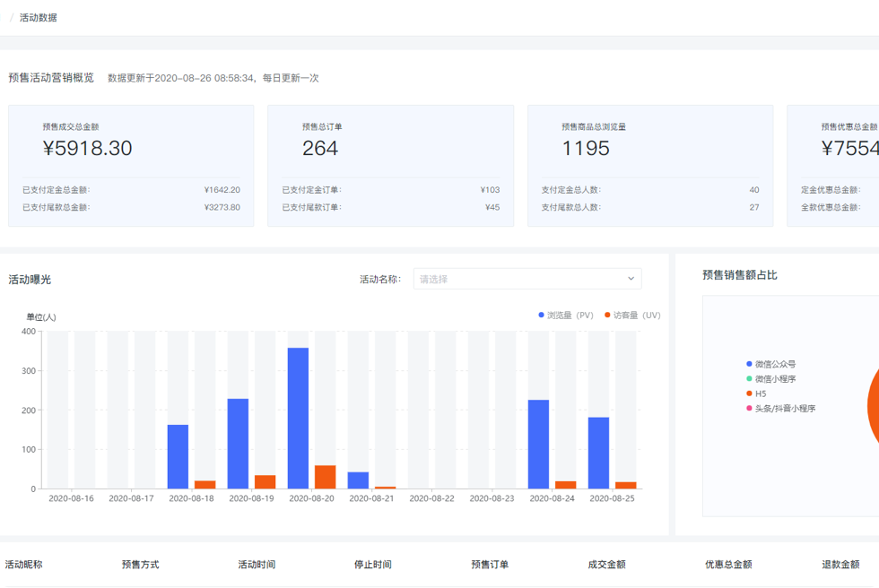Screen dimensions: 879x588
Task: Click the blue PV bar for 2020-08-25
Action: pos(598,453)
